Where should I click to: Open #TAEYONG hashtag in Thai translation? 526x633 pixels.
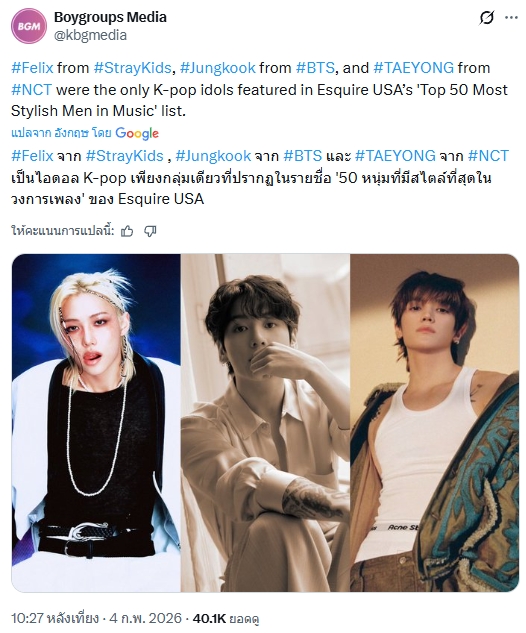tap(396, 156)
